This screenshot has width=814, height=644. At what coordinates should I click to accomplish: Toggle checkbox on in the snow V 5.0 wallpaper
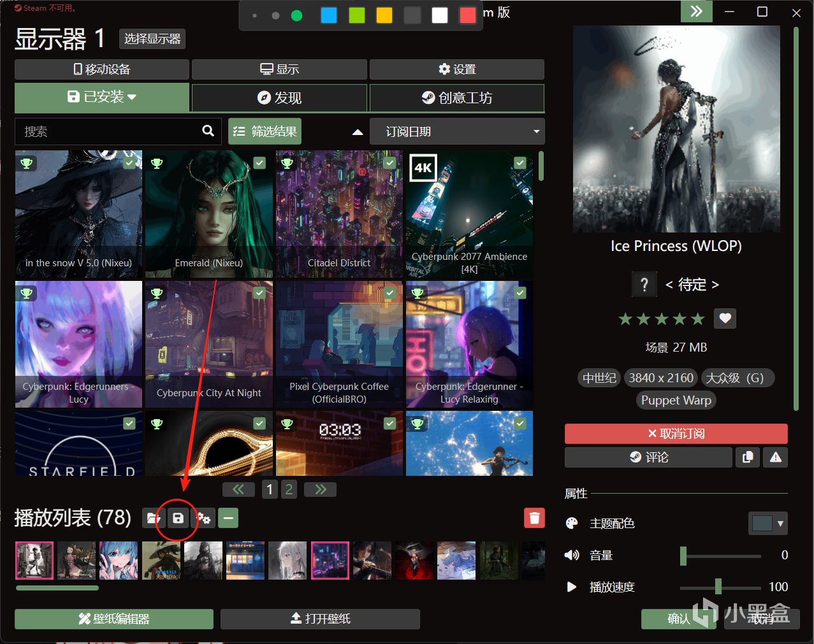coord(129,163)
